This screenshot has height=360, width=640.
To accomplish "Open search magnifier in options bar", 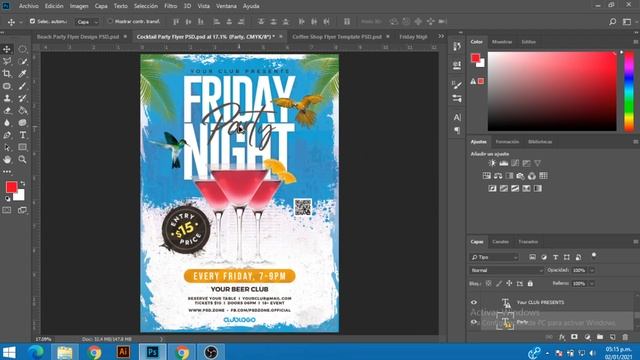I will [x=612, y=22].
